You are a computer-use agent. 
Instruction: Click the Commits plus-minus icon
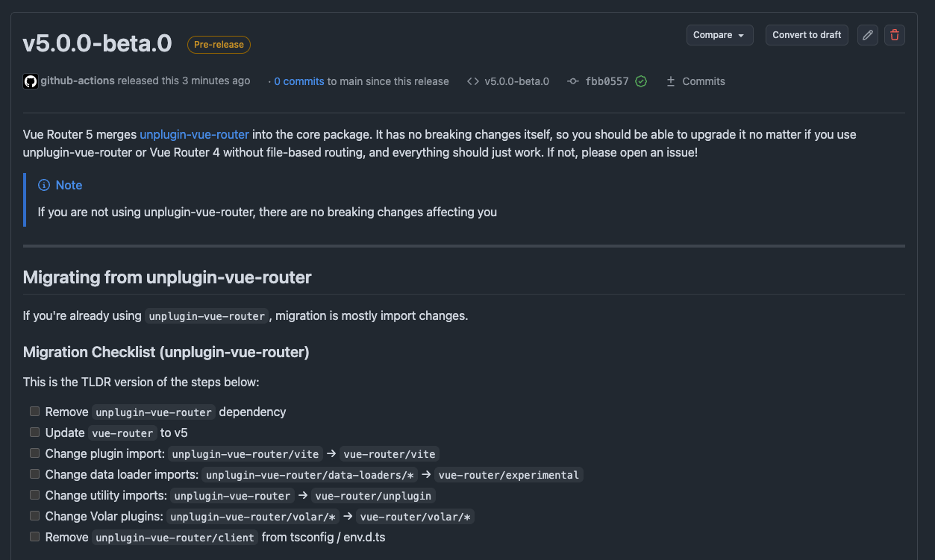[x=671, y=81]
